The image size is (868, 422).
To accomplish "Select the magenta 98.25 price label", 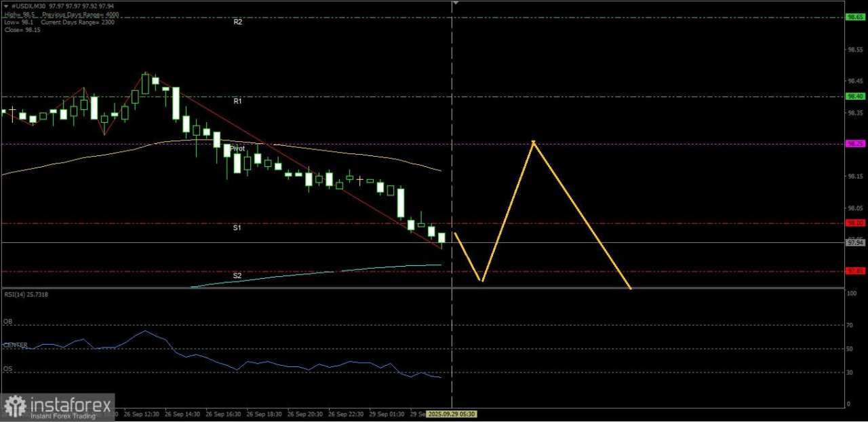I will pyautogui.click(x=854, y=143).
